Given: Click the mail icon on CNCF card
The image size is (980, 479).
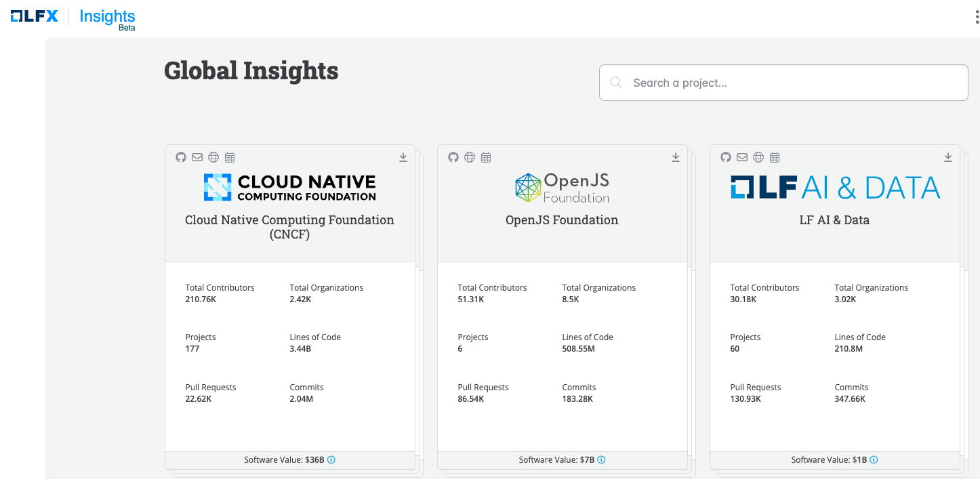Looking at the screenshot, I should tap(197, 157).
